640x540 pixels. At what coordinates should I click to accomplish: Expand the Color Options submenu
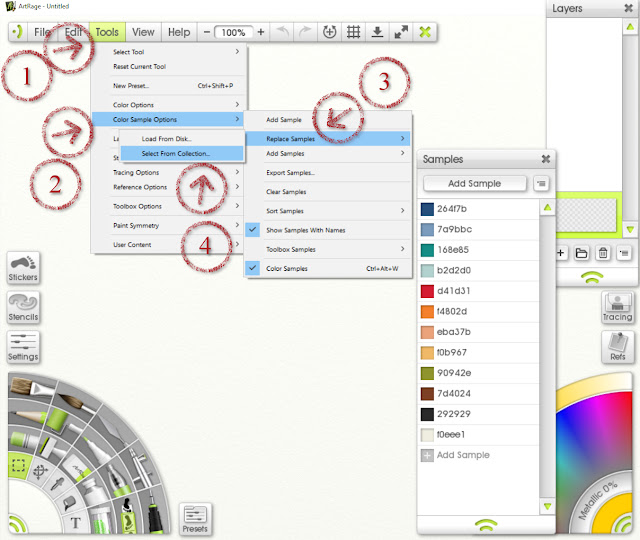168,105
